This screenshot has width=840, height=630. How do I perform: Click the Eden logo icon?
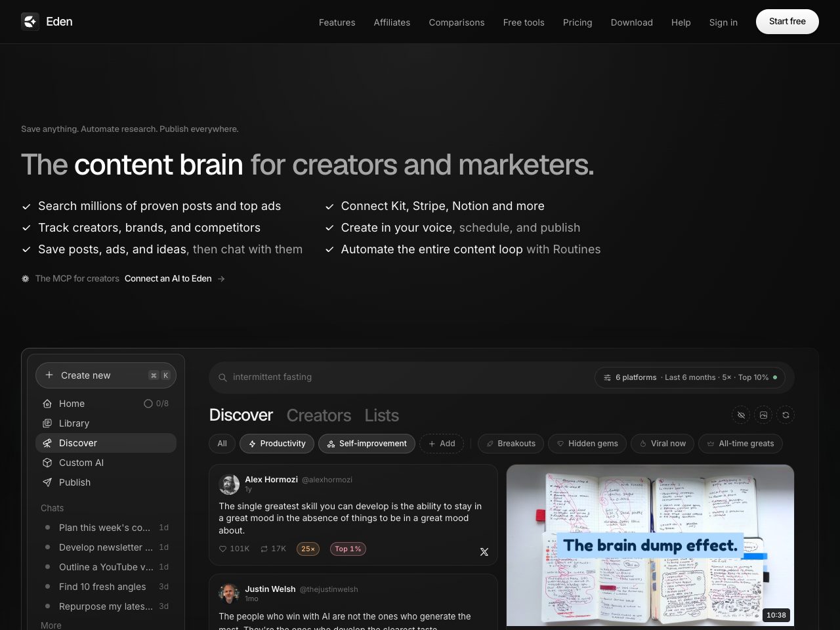tap(30, 22)
